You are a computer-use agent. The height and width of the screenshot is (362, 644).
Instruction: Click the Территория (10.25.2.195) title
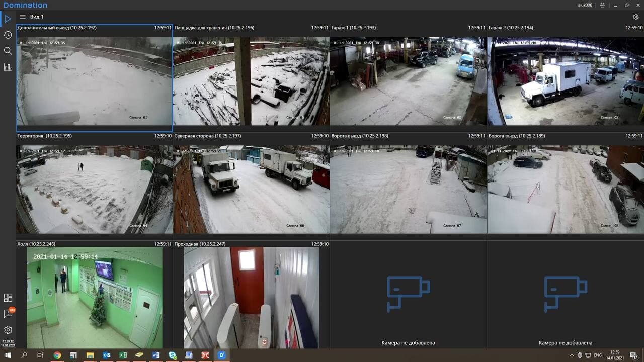click(45, 136)
